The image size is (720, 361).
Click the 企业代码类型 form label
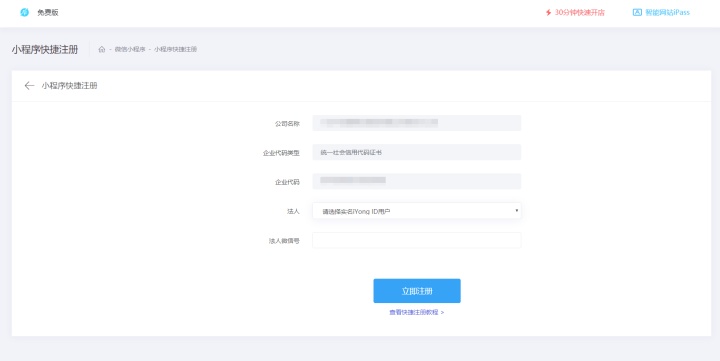(281, 153)
